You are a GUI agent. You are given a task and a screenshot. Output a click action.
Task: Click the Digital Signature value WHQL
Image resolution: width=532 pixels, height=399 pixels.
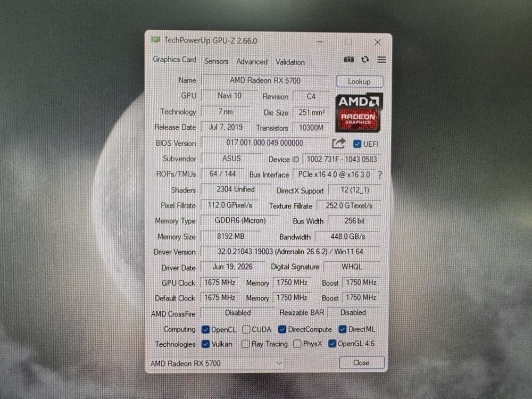pos(352,267)
